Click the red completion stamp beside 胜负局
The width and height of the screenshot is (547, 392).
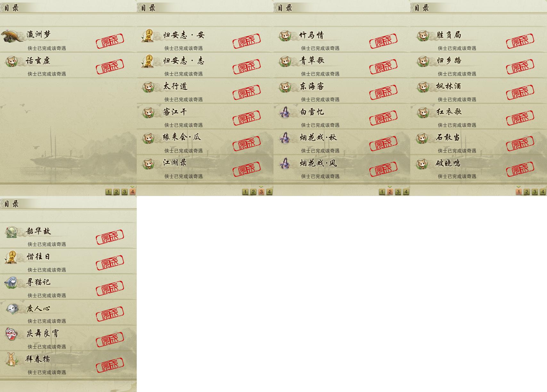click(x=520, y=41)
